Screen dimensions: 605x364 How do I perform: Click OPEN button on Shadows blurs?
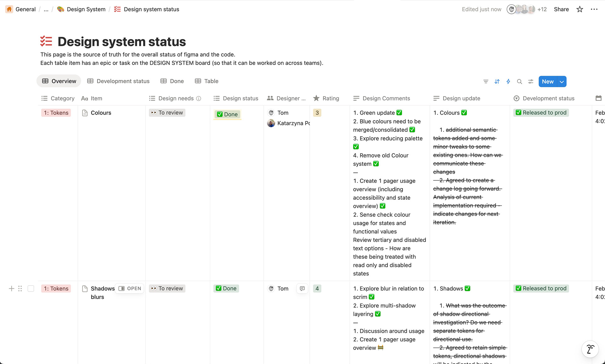pos(130,288)
